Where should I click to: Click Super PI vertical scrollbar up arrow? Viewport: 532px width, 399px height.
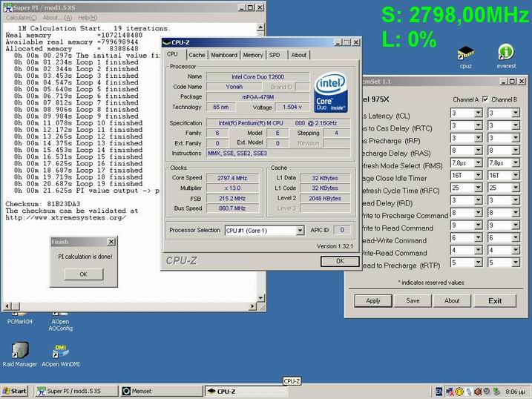(x=260, y=27)
